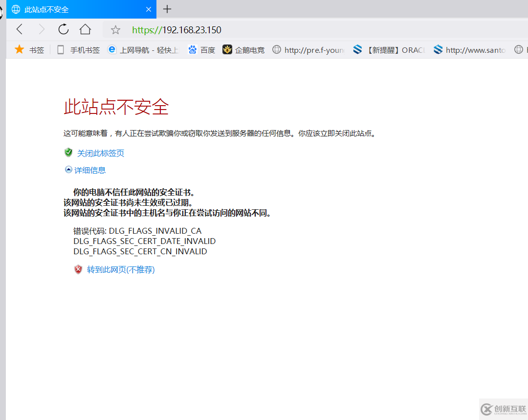
Task: Click the globe icon on the page tab
Action: coord(16,9)
